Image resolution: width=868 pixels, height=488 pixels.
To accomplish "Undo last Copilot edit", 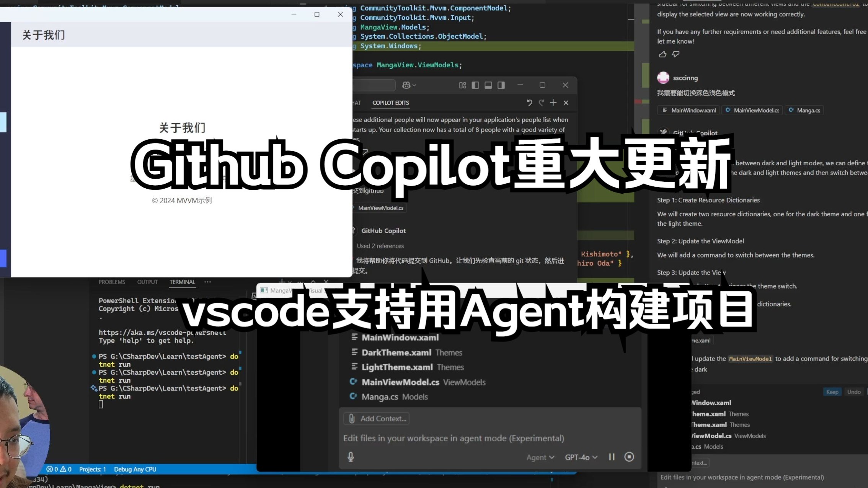I will coord(529,103).
